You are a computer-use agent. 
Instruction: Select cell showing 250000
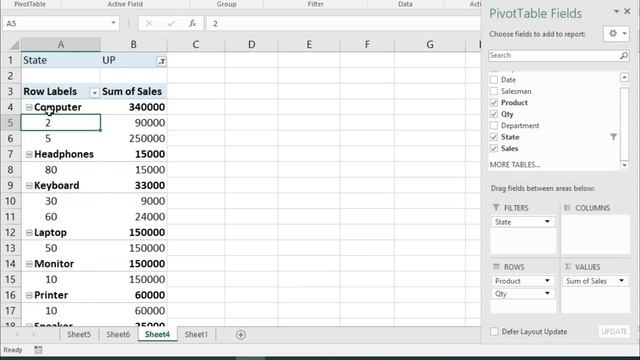pos(133,138)
